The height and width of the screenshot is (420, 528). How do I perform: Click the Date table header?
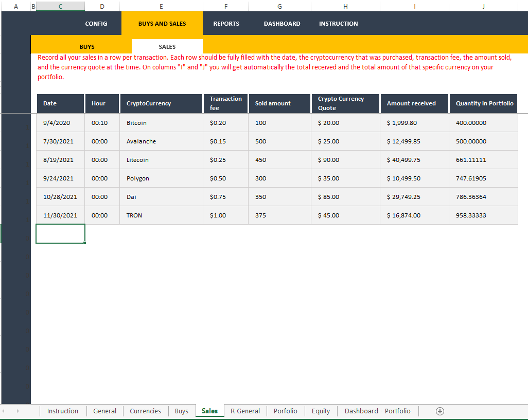(60, 103)
